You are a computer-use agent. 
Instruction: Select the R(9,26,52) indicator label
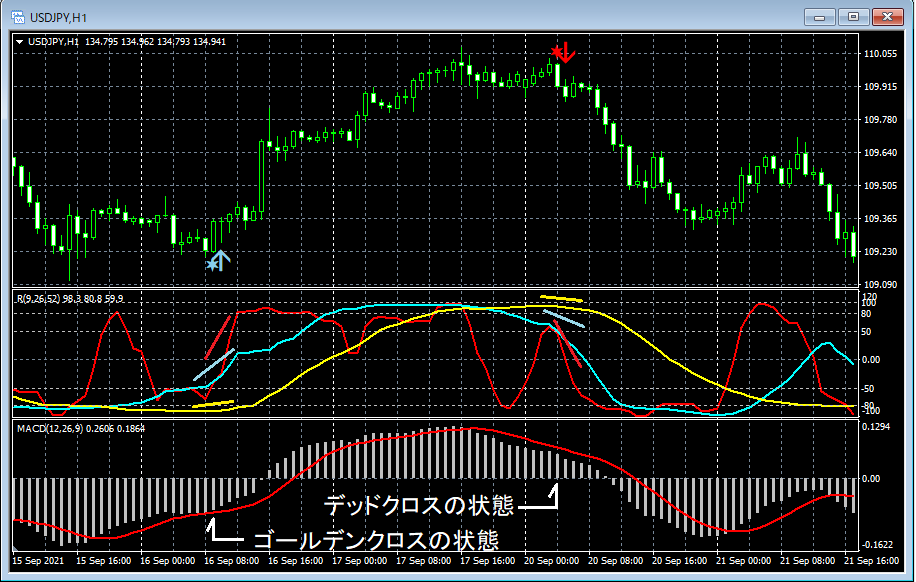click(x=70, y=299)
